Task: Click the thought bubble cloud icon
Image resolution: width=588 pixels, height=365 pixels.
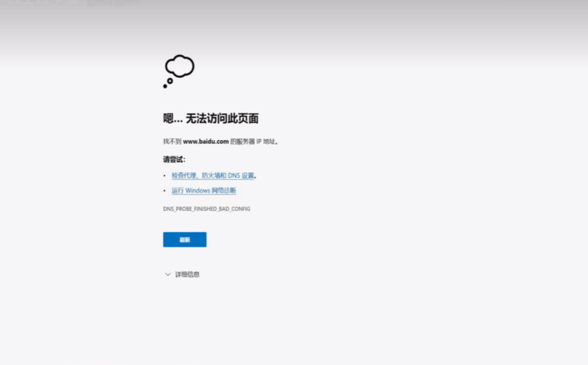Action: tap(180, 67)
